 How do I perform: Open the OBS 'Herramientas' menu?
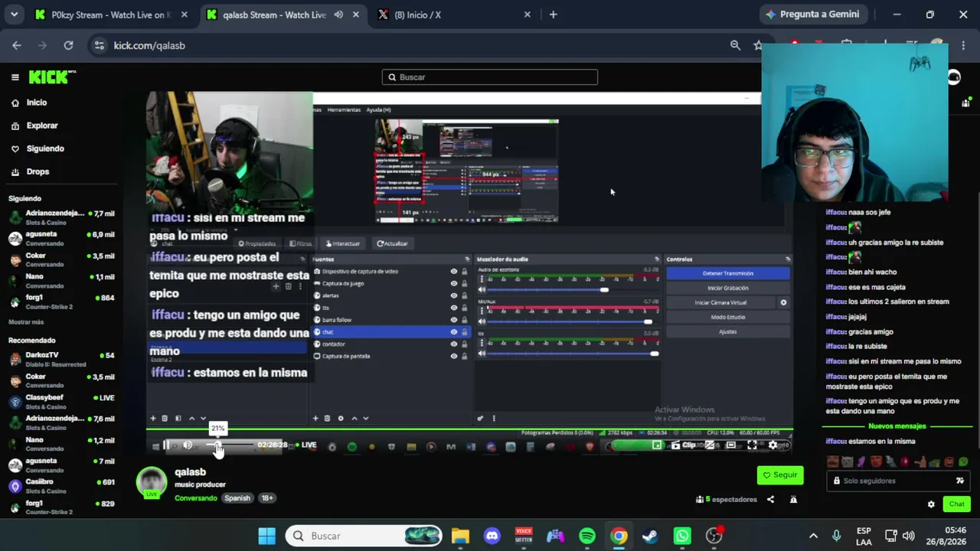point(344,110)
